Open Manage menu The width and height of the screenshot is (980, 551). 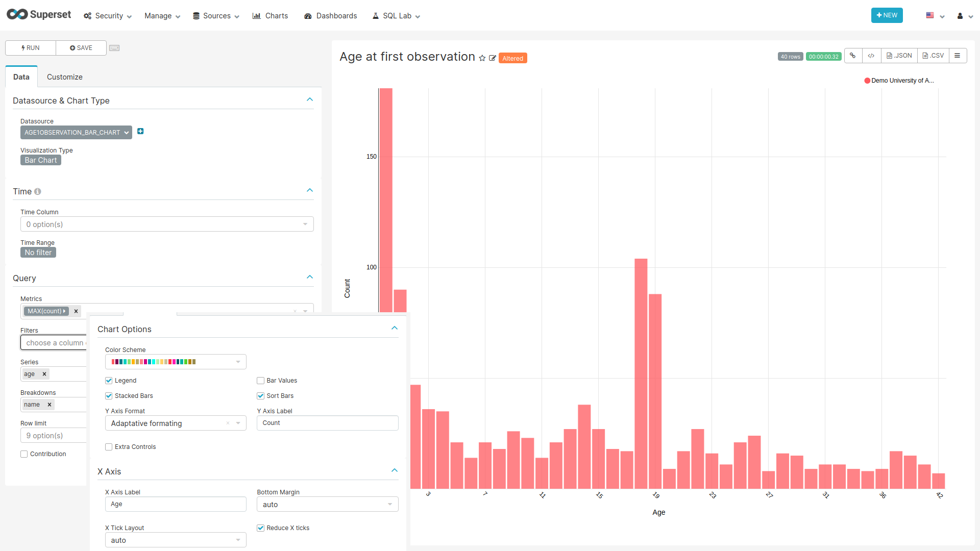[162, 16]
